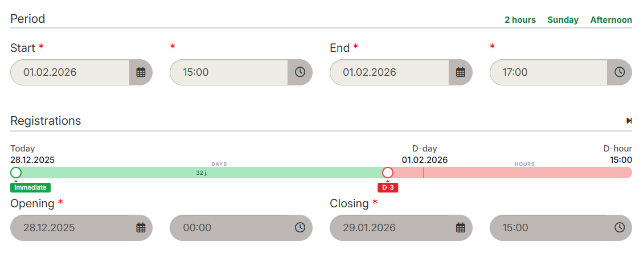The height and width of the screenshot is (258, 644).
Task: Open calendar picker for End date
Action: pos(461,72)
